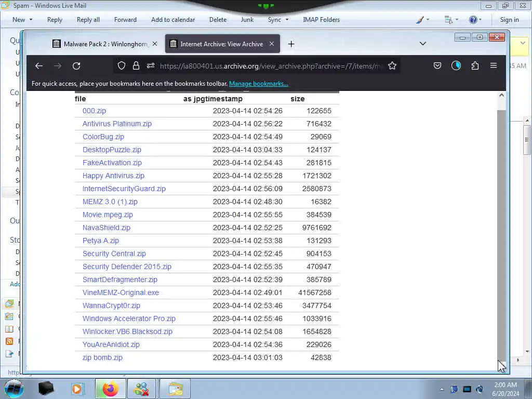
Task: Bookmark this page with the star
Action: pyautogui.click(x=392, y=66)
